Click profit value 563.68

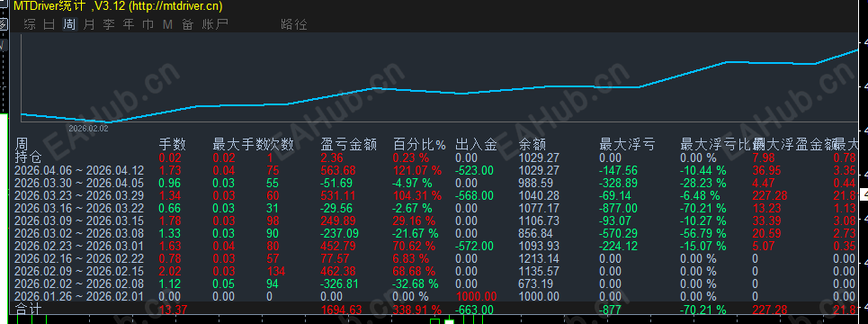[338, 170]
